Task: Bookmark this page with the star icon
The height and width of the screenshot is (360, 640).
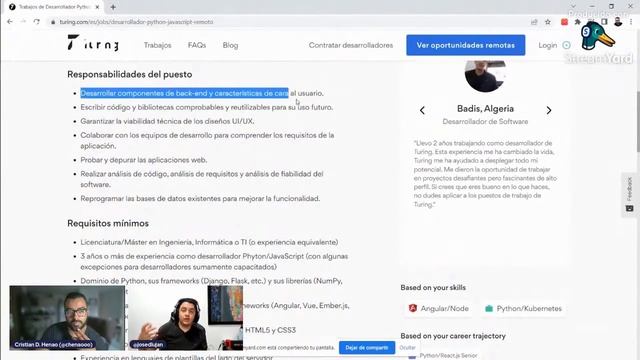Action: point(548,22)
